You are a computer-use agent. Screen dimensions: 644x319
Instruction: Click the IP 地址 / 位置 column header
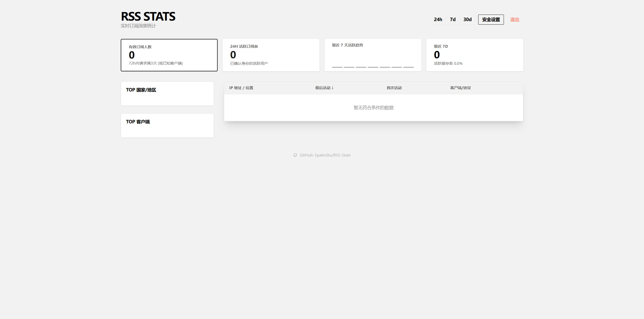241,88
